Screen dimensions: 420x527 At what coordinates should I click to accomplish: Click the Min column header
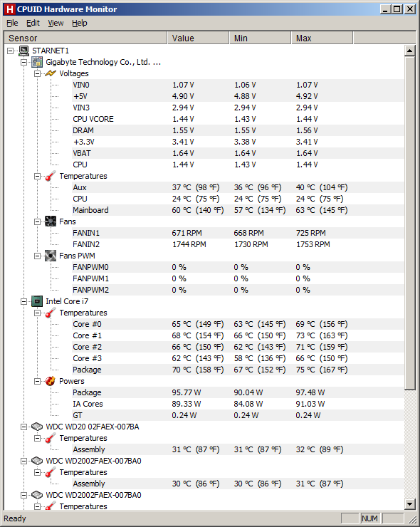(x=260, y=38)
